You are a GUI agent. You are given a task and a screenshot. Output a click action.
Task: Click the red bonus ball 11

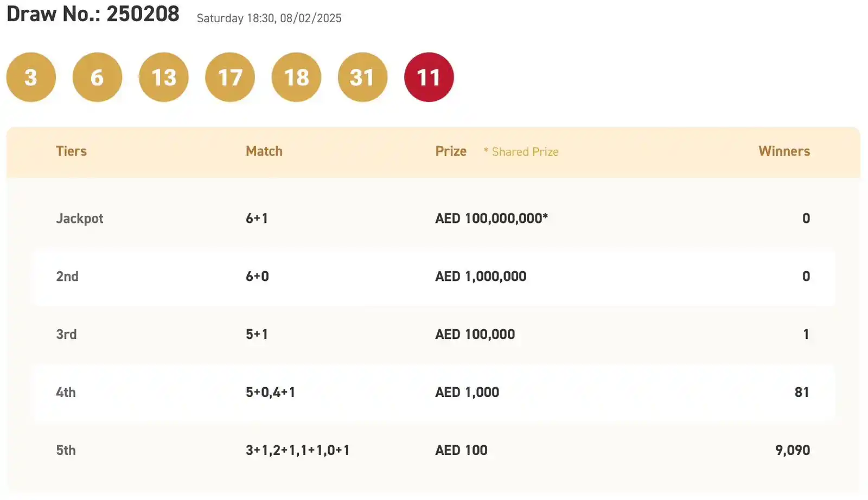coord(429,77)
